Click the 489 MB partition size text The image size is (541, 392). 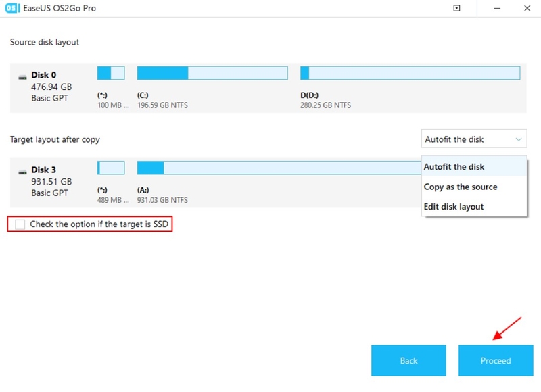tap(113, 200)
